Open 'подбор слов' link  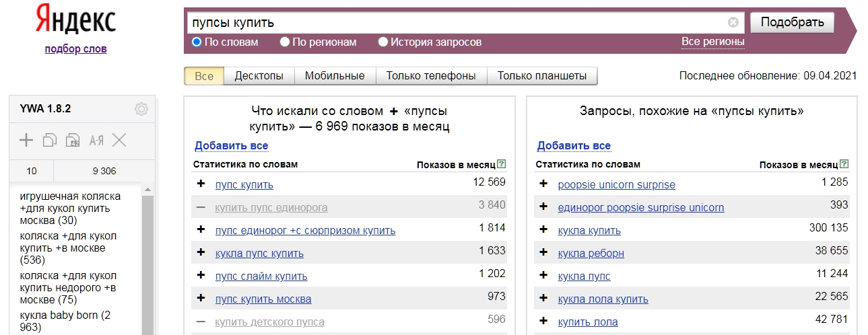click(75, 48)
